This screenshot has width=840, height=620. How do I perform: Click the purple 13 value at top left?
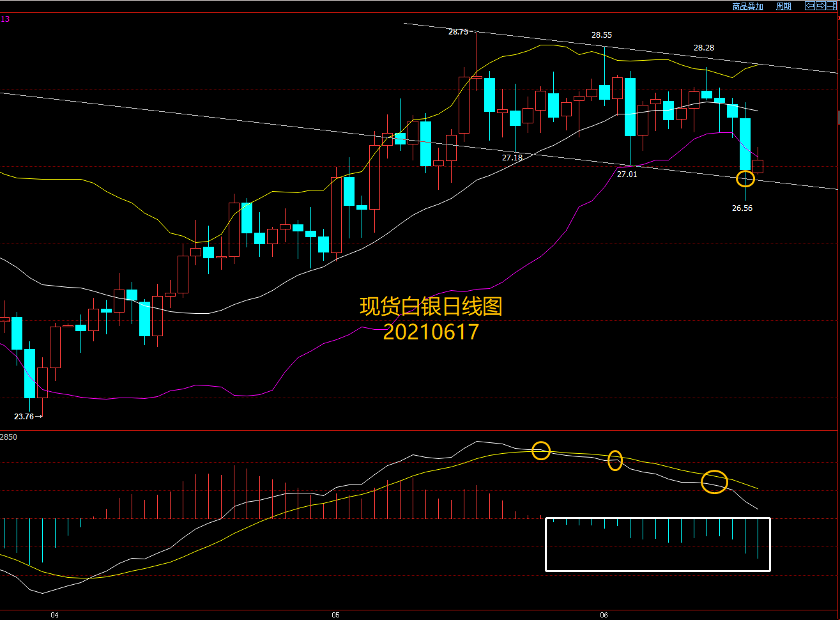[x=5, y=19]
